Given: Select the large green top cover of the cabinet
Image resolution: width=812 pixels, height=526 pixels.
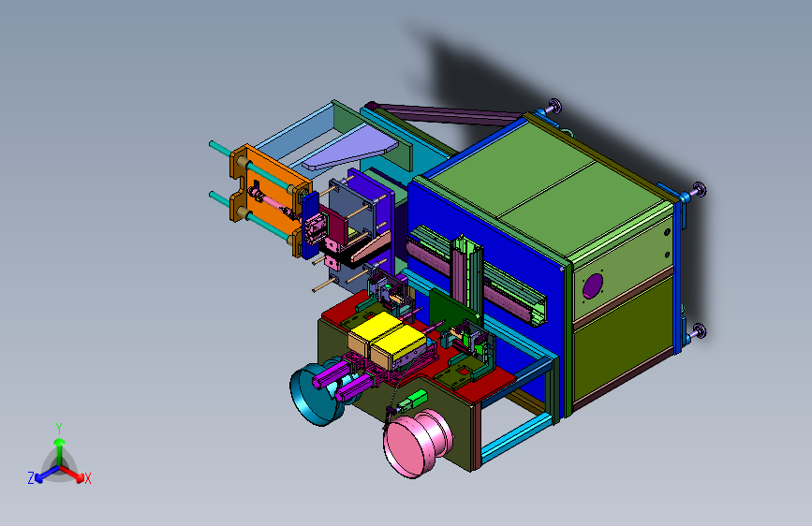Looking at the screenshot, I should pos(546,192).
